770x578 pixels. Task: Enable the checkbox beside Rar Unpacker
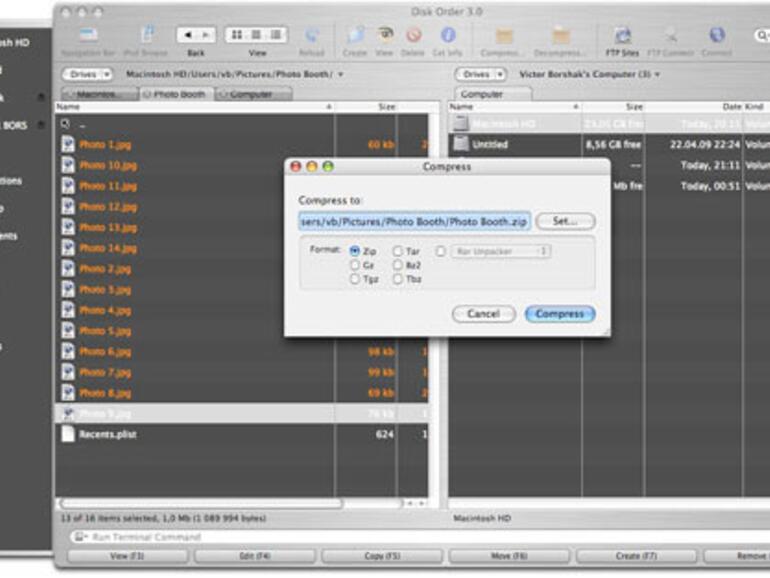click(x=440, y=251)
